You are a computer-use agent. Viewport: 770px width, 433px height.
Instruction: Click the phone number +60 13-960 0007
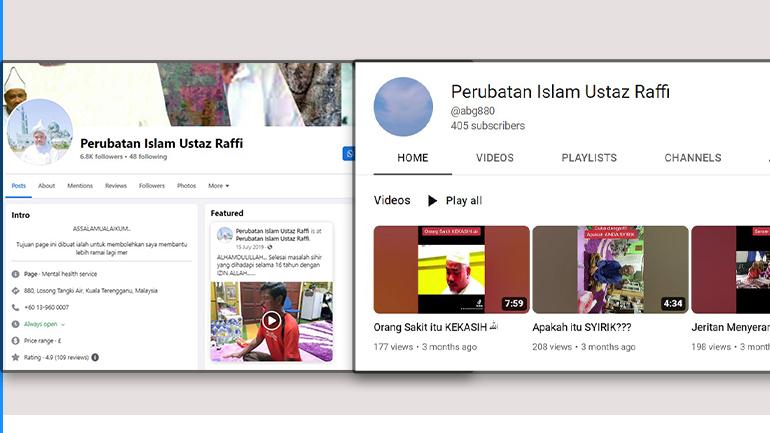[x=47, y=307]
